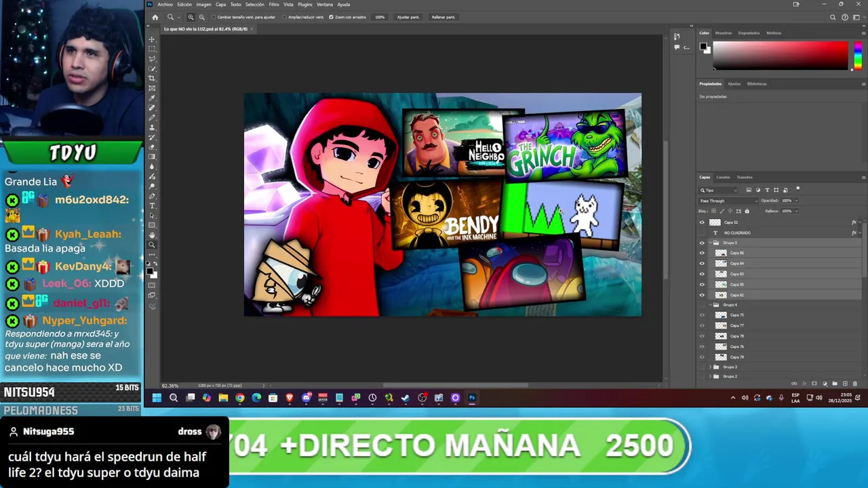The height and width of the screenshot is (488, 868).
Task: Collapse the Grupo 5 group
Action: coord(709,243)
